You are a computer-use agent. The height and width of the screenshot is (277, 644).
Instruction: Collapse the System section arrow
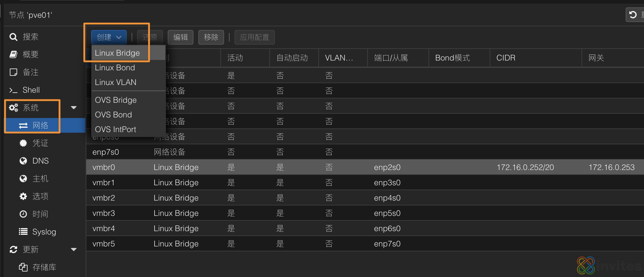pos(73,108)
